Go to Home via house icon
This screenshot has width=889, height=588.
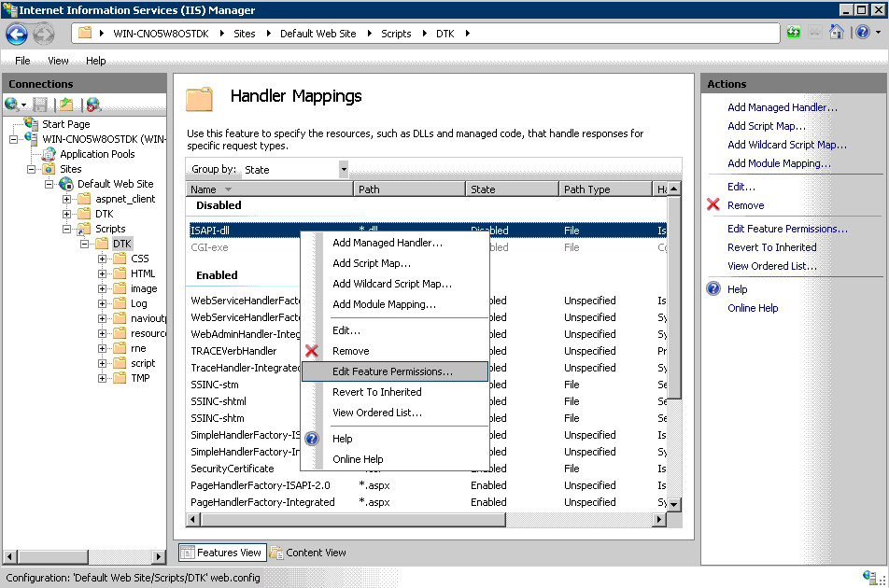click(837, 33)
